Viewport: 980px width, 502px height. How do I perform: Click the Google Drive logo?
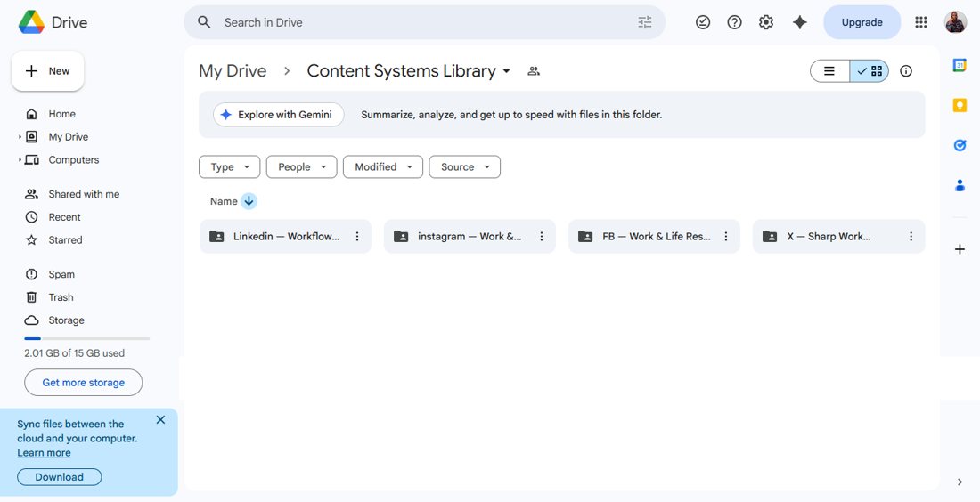click(x=31, y=22)
